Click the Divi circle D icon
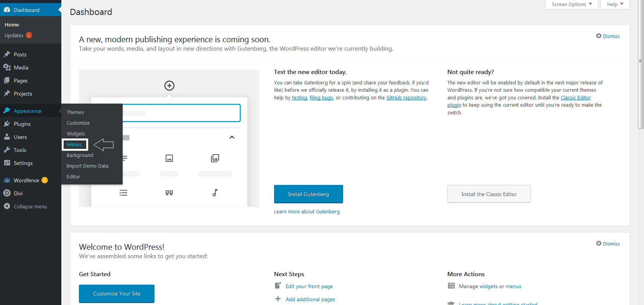This screenshot has width=644, height=305. coord(7,193)
